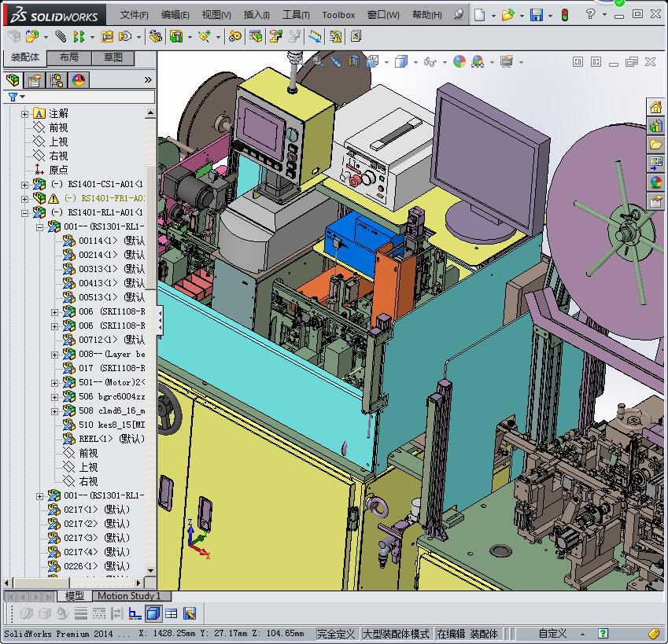The width and height of the screenshot is (668, 644).
Task: Expand the RS1401-CS1-A01 assembly node
Action: coord(24,185)
